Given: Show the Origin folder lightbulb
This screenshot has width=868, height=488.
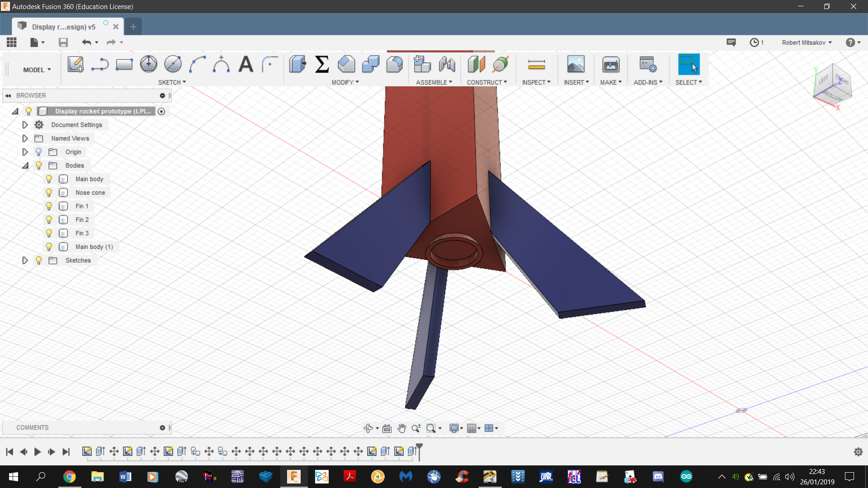Looking at the screenshot, I should click(39, 152).
